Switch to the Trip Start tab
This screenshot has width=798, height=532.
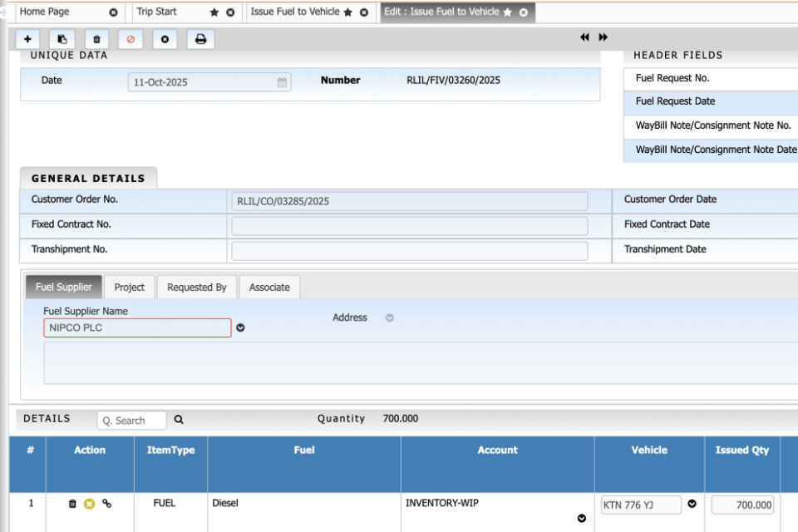pyautogui.click(x=156, y=11)
